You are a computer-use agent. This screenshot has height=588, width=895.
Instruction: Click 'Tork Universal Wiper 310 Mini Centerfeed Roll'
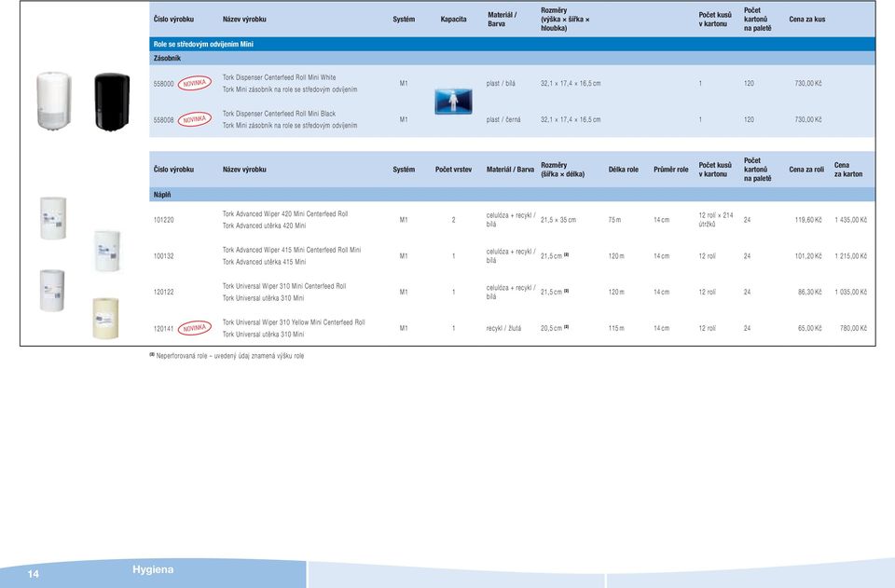pyautogui.click(x=284, y=286)
